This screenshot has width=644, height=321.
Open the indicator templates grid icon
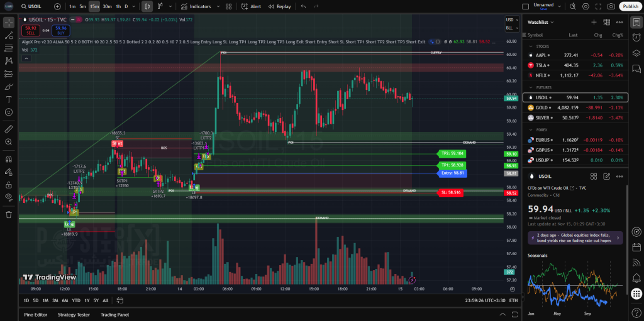229,6
